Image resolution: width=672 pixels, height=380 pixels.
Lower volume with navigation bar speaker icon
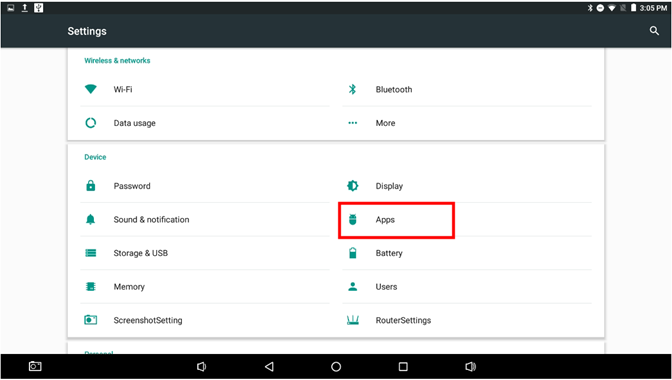pyautogui.click(x=201, y=367)
